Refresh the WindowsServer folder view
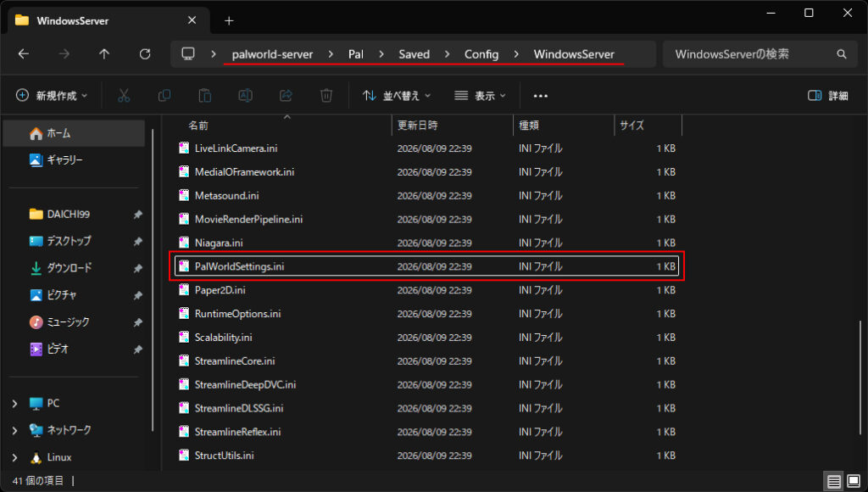This screenshot has height=492, width=868. [x=145, y=53]
